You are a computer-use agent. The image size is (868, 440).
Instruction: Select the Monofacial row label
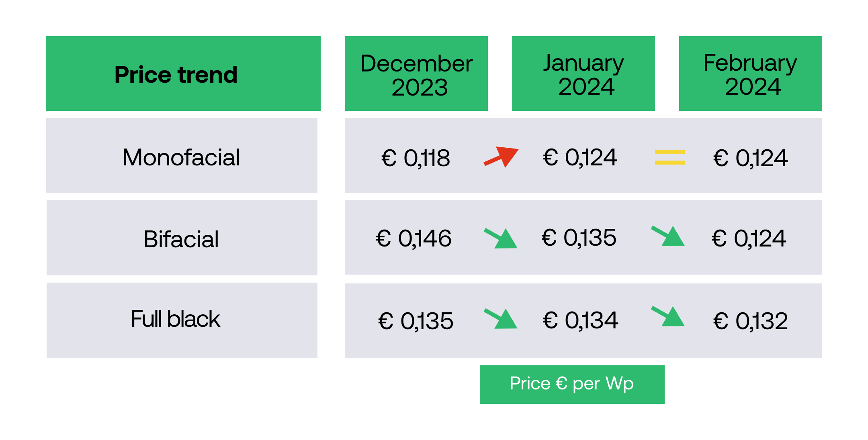(x=182, y=157)
